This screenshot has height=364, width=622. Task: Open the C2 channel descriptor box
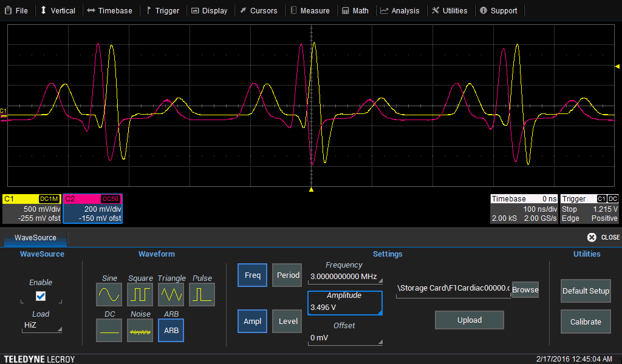tap(92, 209)
